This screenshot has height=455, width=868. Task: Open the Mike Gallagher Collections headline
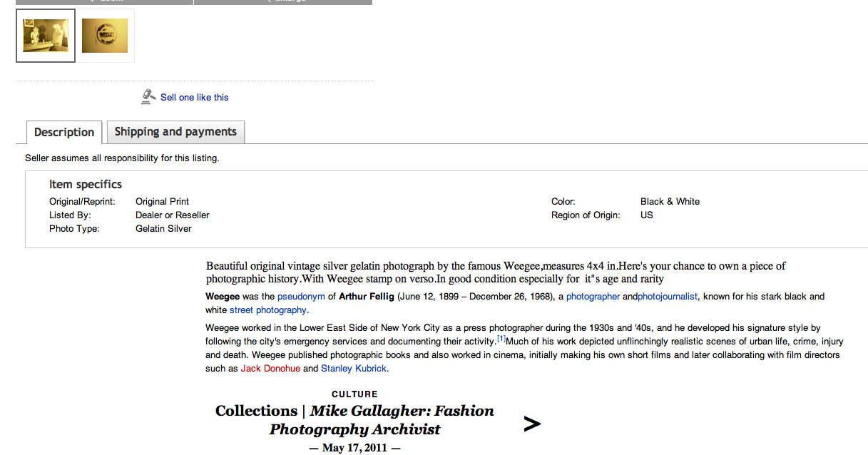tap(354, 420)
